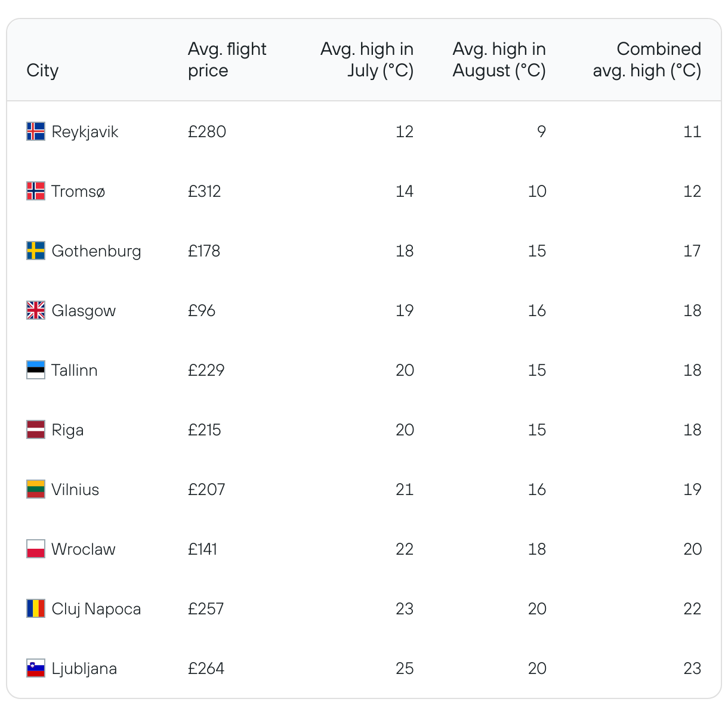Click the UK flag beside Glasgow
This screenshot has height=705, width=728.
pyautogui.click(x=36, y=310)
